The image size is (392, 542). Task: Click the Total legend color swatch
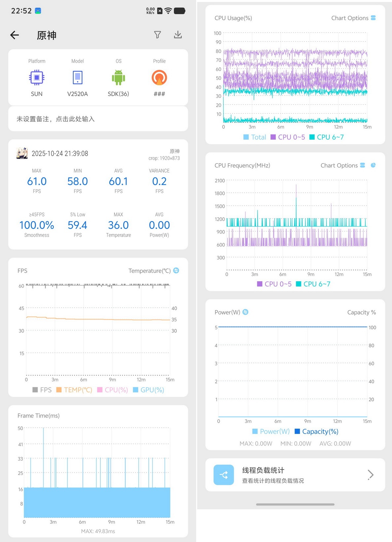click(246, 137)
